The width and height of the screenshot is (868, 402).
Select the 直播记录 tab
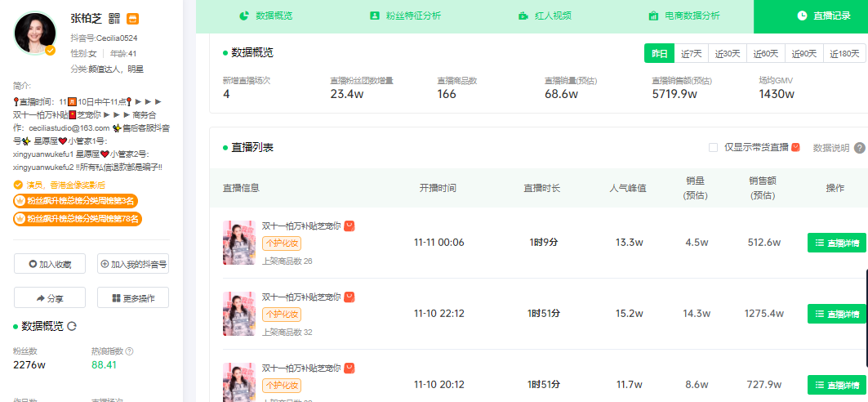[x=811, y=16]
